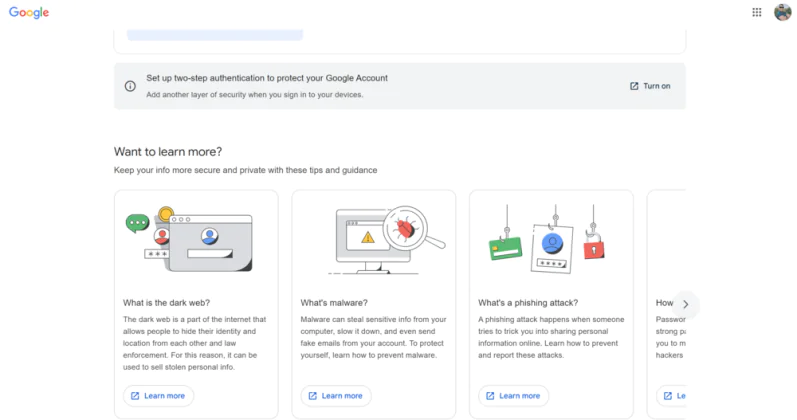The width and height of the screenshot is (797, 420).
Task: Click the malware description paragraph
Action: [x=373, y=337]
